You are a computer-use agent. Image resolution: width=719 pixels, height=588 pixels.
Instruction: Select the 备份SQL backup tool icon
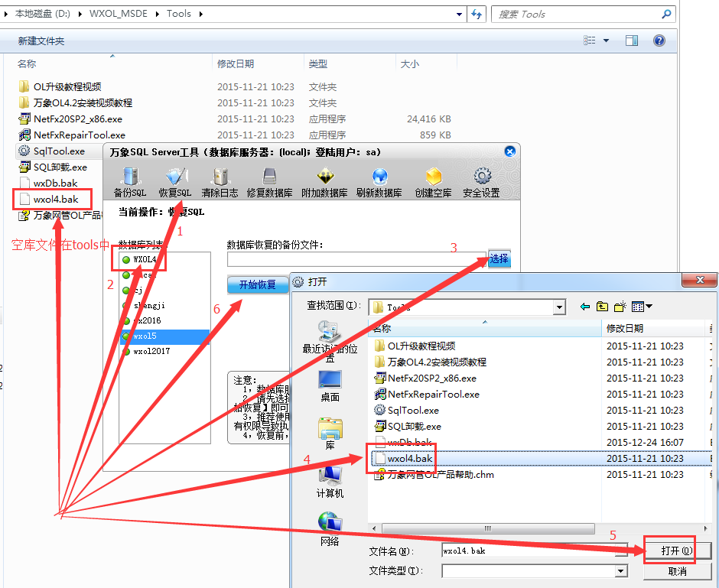coord(130,180)
